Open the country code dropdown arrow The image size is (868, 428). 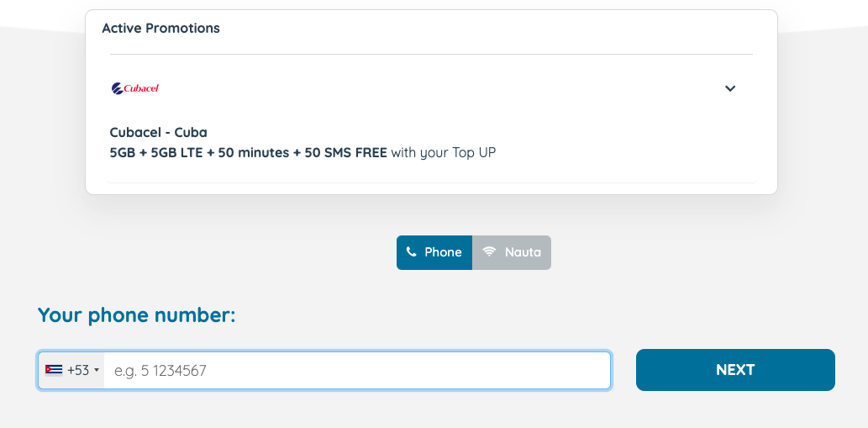click(x=97, y=370)
